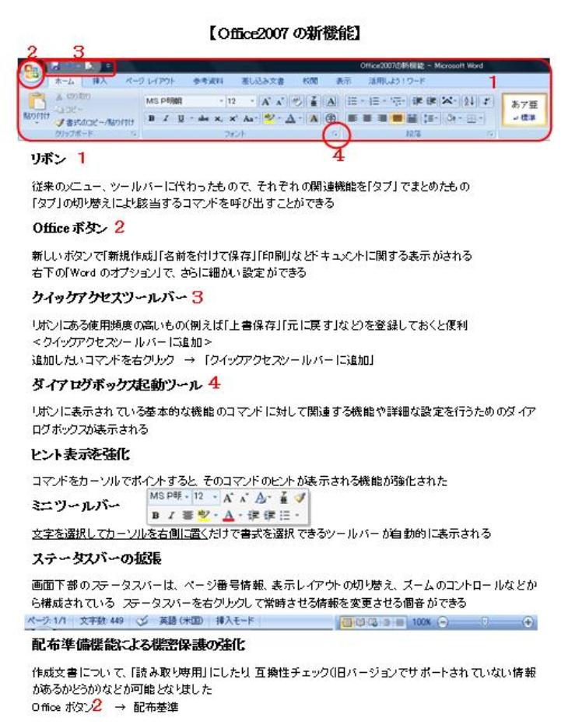Switch to the 挿入 ribbon tab
This screenshot has height=728, width=568.
point(100,81)
